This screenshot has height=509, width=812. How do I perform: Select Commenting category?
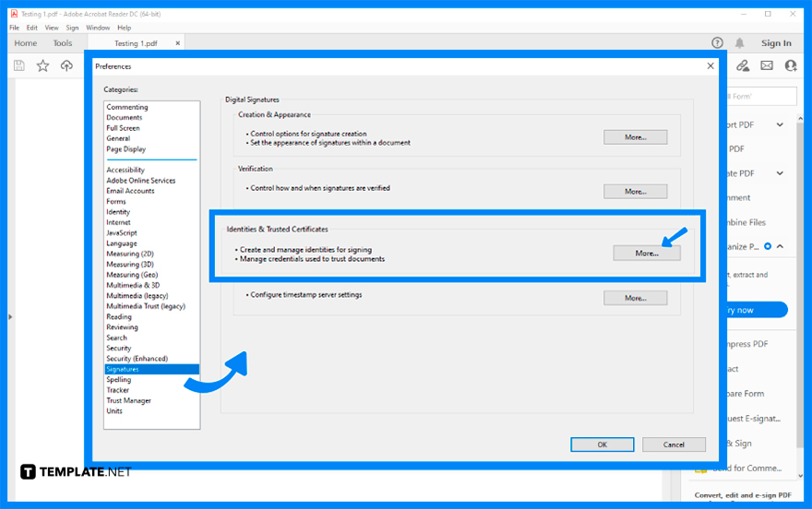(x=127, y=107)
